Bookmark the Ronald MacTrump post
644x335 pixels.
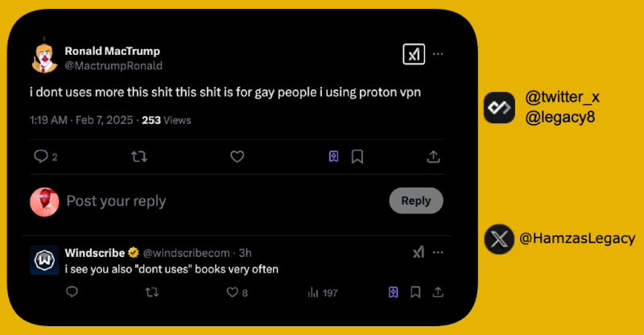pos(357,157)
